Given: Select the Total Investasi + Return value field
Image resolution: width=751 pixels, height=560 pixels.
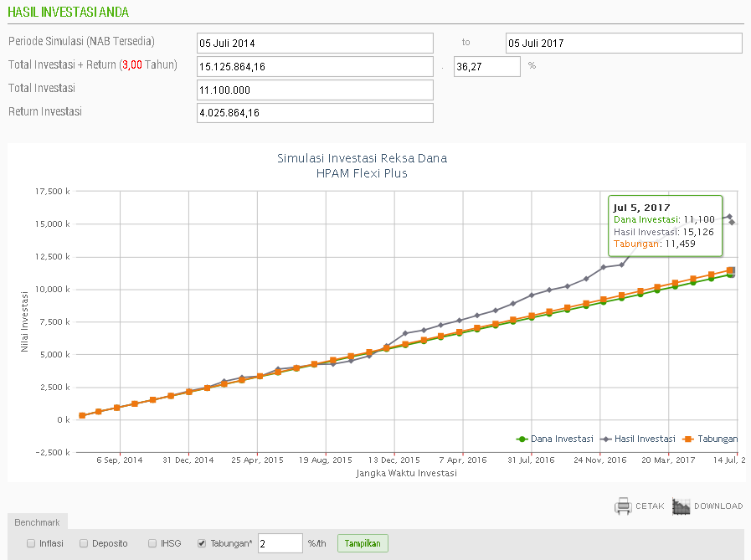Looking at the screenshot, I should pyautogui.click(x=315, y=66).
